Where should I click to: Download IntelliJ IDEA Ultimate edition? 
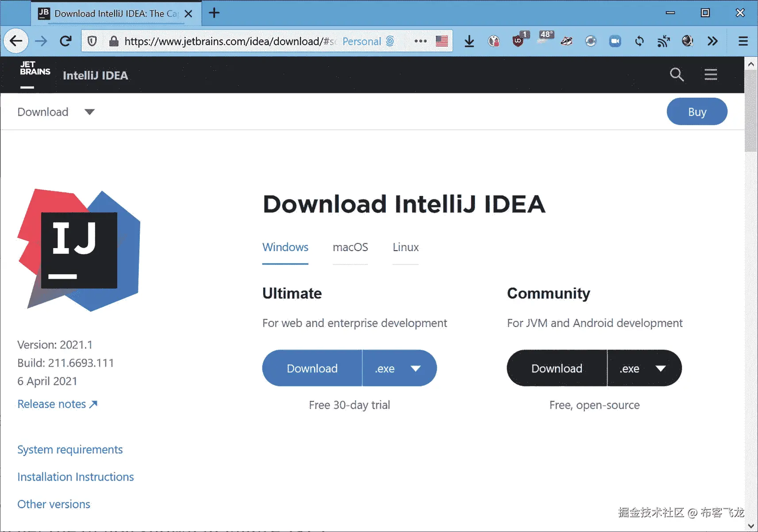pyautogui.click(x=312, y=368)
